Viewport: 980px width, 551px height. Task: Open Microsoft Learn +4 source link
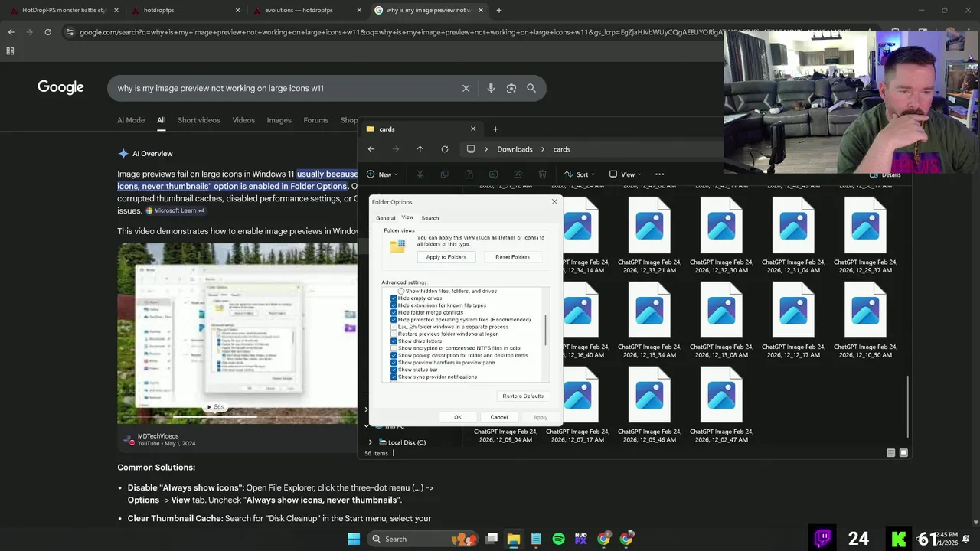(175, 210)
